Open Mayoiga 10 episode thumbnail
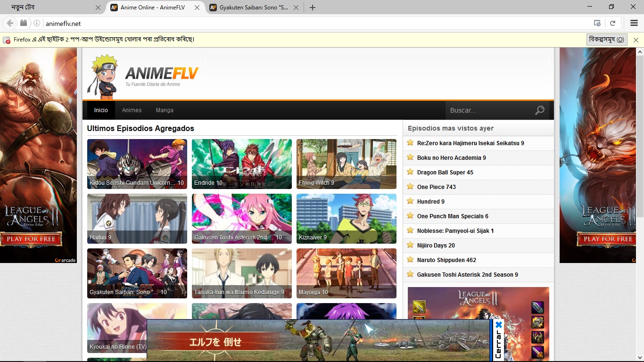The image size is (644, 362). [x=347, y=273]
